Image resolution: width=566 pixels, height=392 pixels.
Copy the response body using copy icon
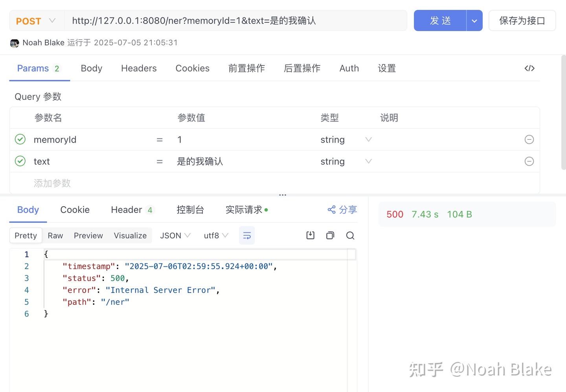point(330,235)
